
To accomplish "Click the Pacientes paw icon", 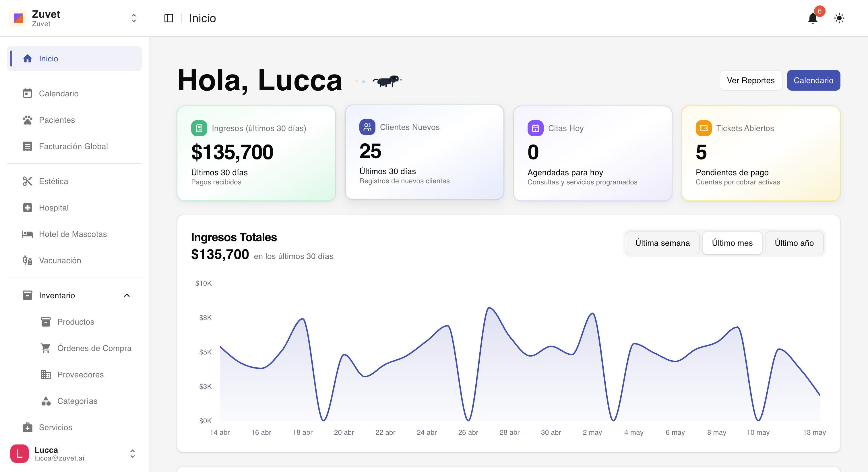I will tap(27, 120).
